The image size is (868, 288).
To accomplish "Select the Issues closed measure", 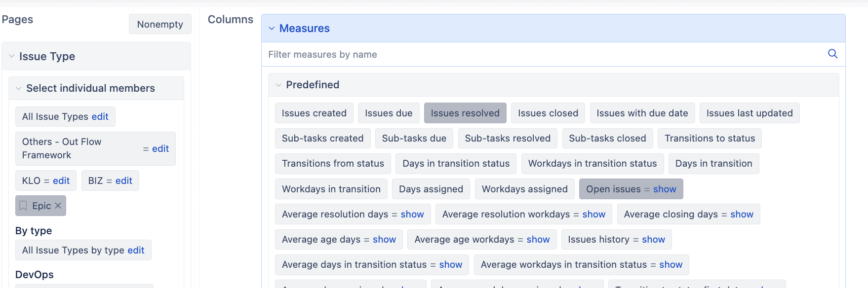I will (548, 113).
